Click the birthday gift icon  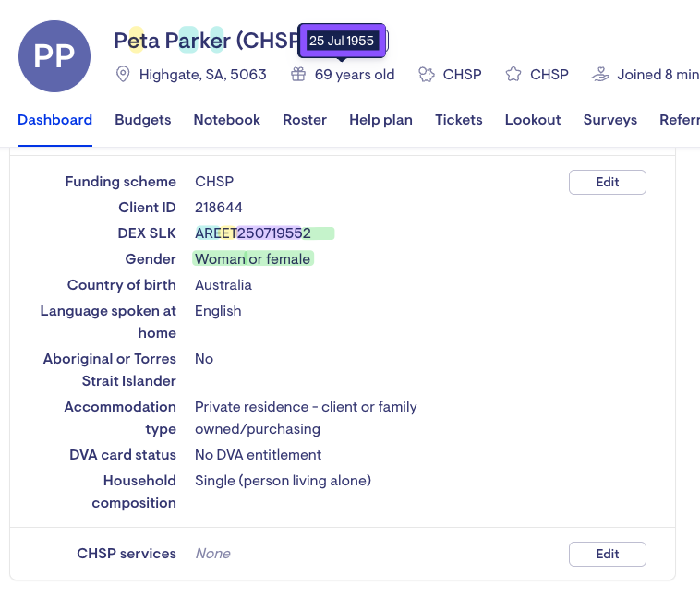point(298,74)
